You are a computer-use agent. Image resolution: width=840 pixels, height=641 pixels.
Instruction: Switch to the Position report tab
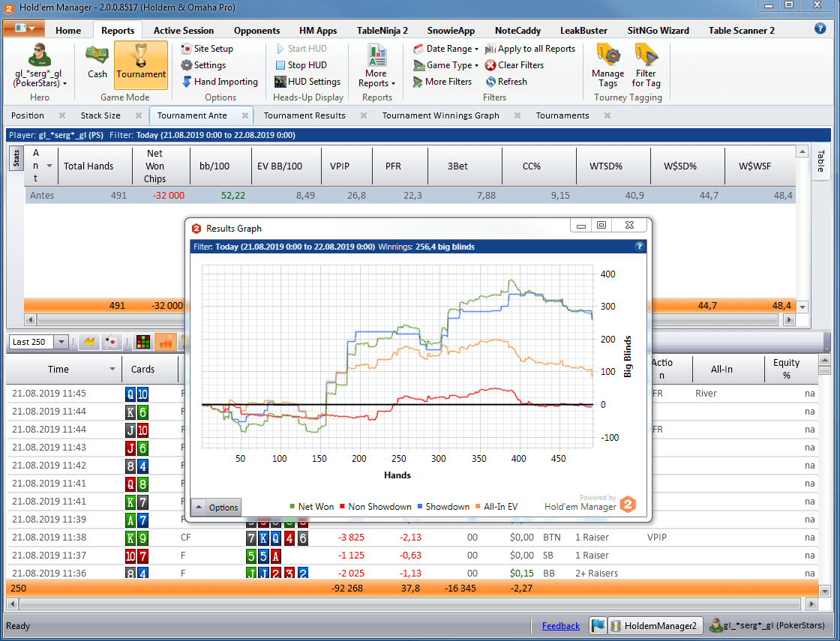[28, 115]
